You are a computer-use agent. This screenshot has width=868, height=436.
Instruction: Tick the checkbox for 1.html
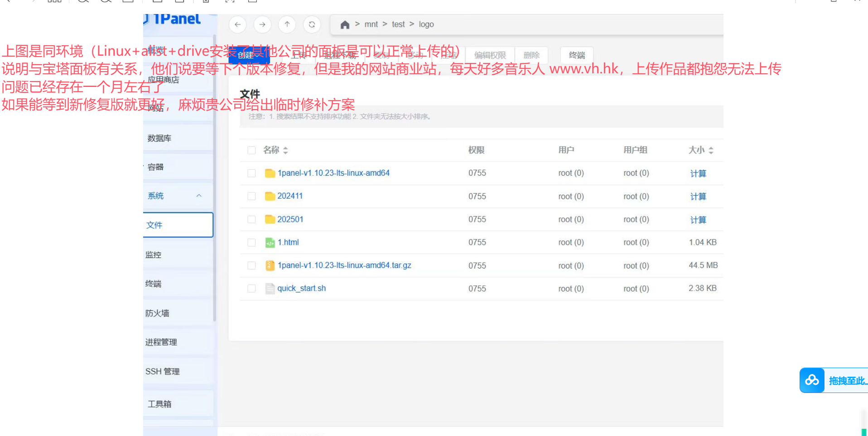pos(251,243)
